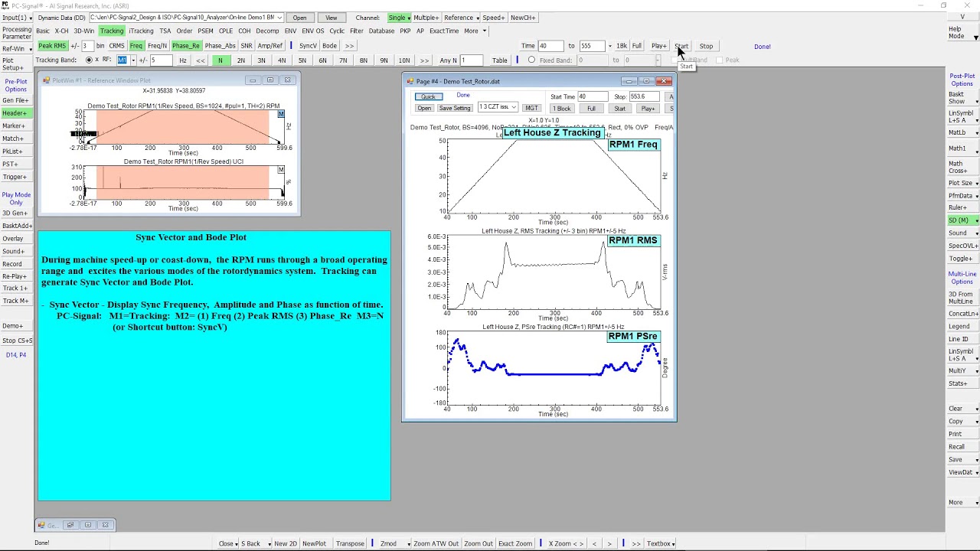The width and height of the screenshot is (980, 551).
Task: Expand the More processing dropdown arrow
Action: (484, 31)
